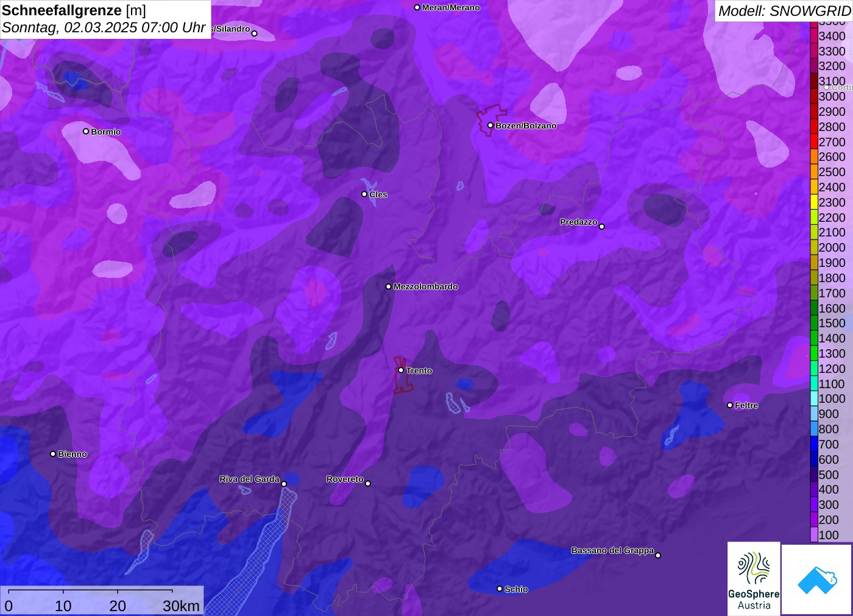Click the Bienno town label
Viewport: 853px width, 616px height.
coord(72,454)
